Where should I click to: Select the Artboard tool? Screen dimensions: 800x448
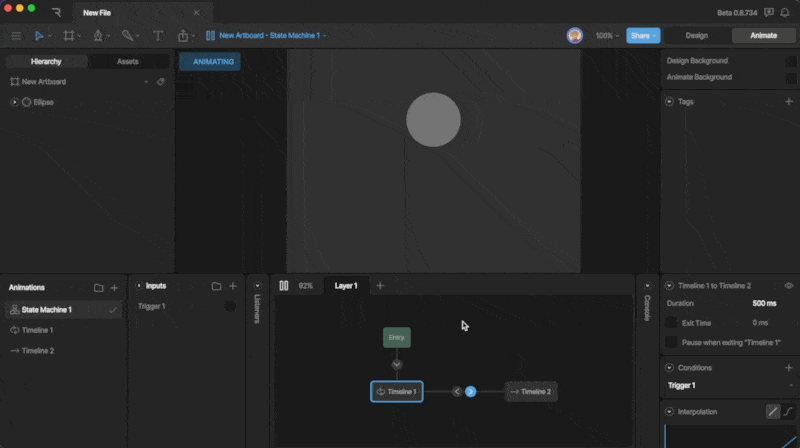pos(68,36)
